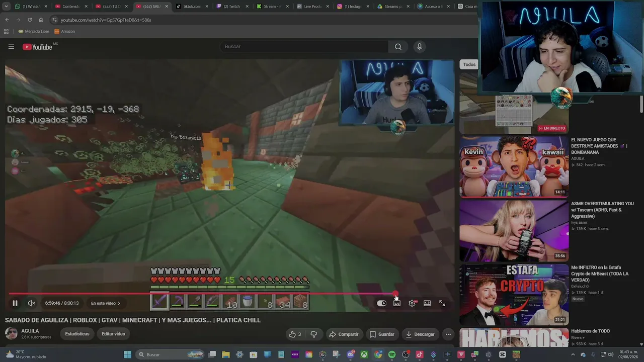The image size is (644, 362).
Task: Open the AGUILA channel avatar
Action: [x=11, y=333]
